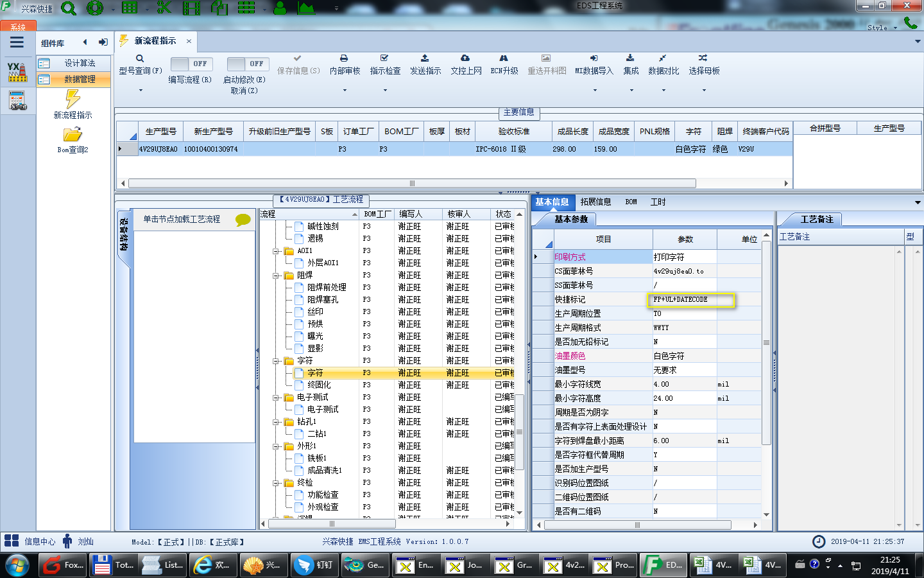The image size is (924, 578).
Task: Collapse the 电子测试 folder node
Action: click(276, 398)
